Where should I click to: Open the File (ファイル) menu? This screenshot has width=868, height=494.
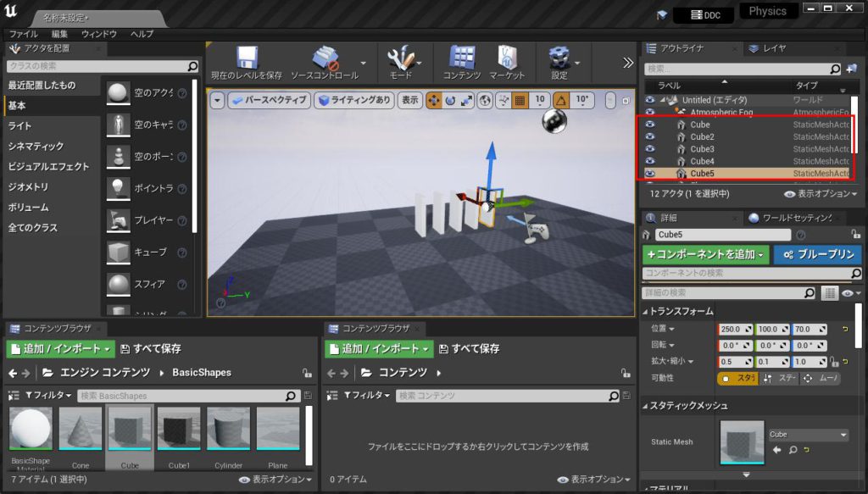pos(23,34)
